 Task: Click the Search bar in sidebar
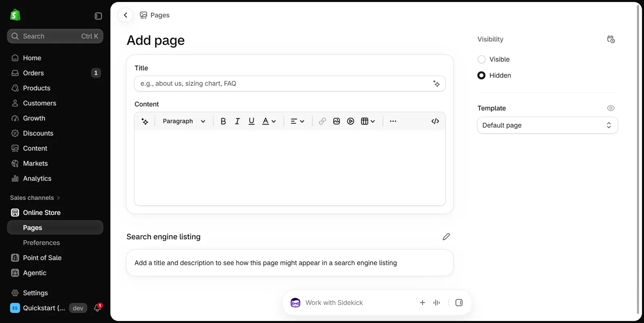pyautogui.click(x=55, y=36)
